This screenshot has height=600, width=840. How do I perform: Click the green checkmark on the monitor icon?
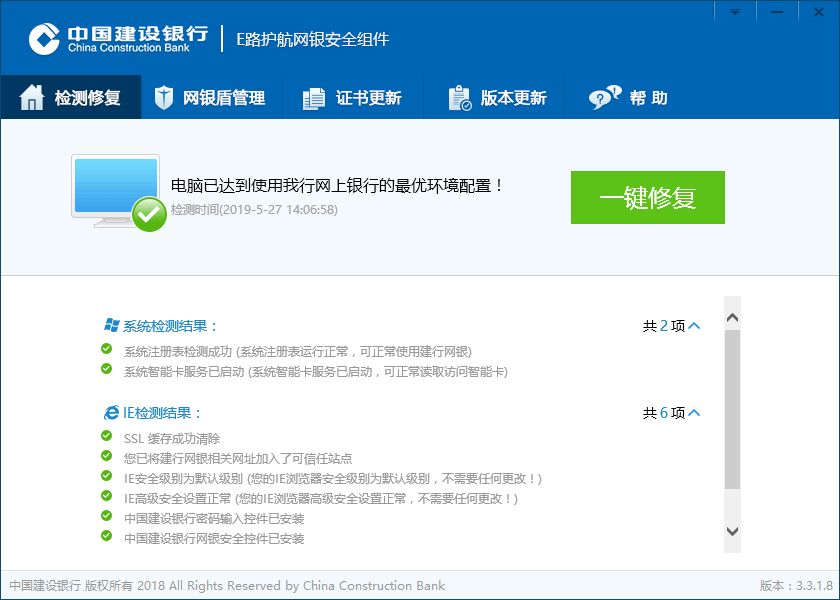coord(148,214)
